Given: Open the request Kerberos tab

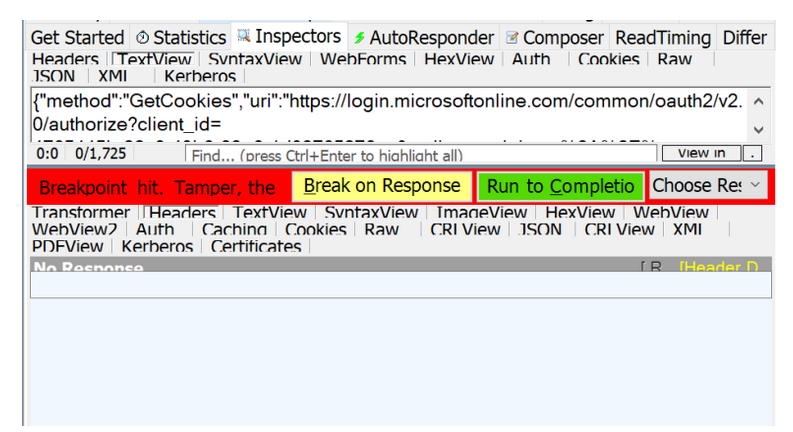Looking at the screenshot, I should [200, 76].
